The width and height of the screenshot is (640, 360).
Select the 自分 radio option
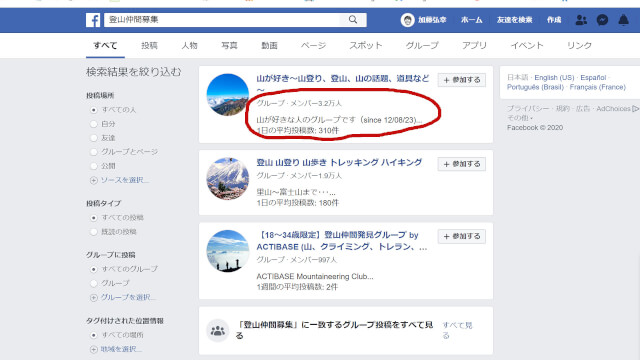pos(93,124)
